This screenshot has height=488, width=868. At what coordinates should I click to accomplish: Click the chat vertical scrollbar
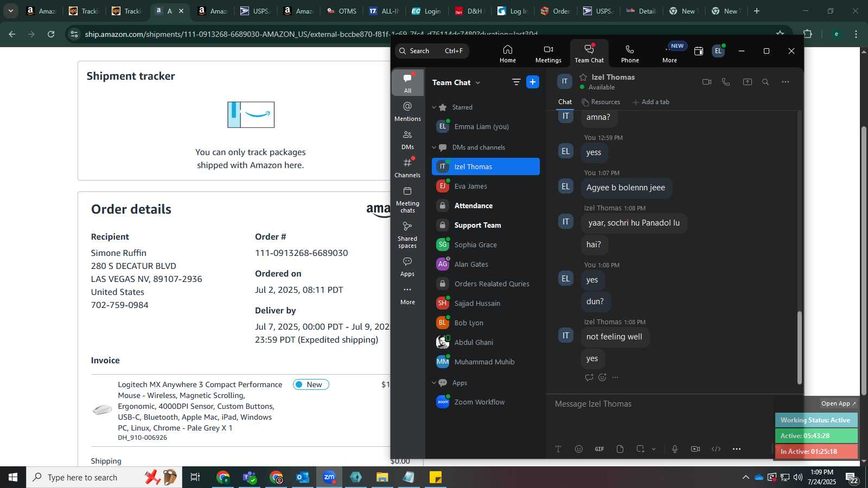799,347
